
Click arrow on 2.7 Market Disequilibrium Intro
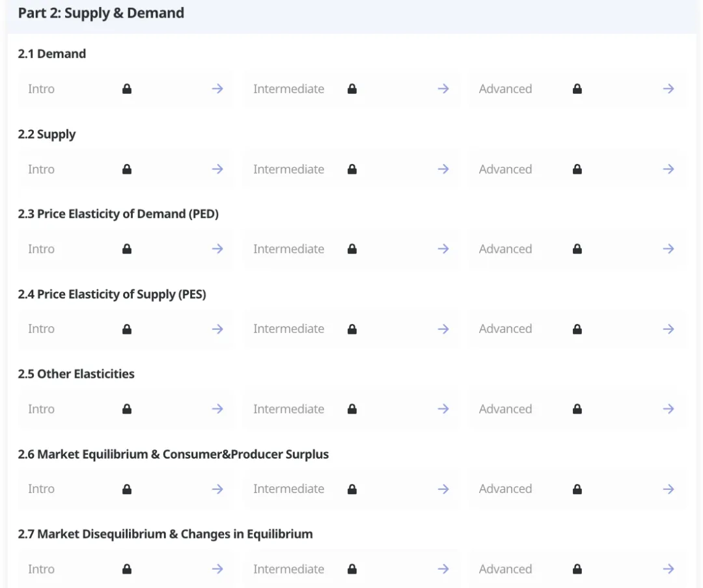pos(217,569)
